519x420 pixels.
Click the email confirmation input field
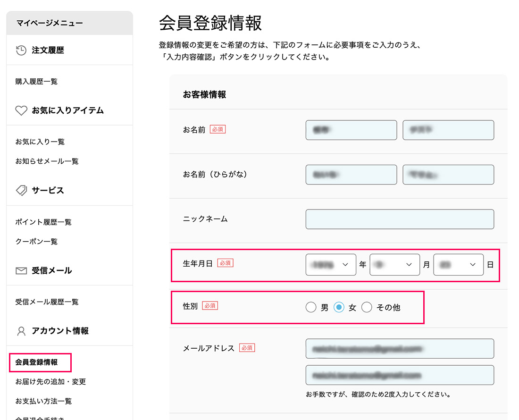point(400,375)
